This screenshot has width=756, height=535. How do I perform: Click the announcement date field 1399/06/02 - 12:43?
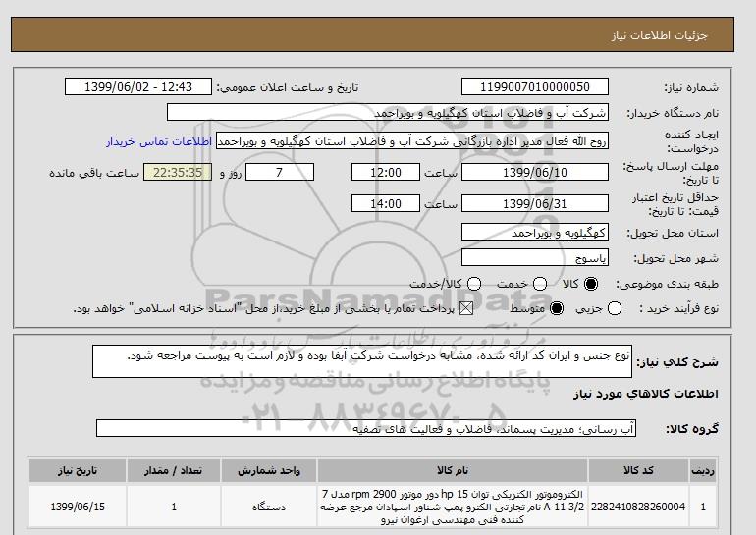click(138, 86)
